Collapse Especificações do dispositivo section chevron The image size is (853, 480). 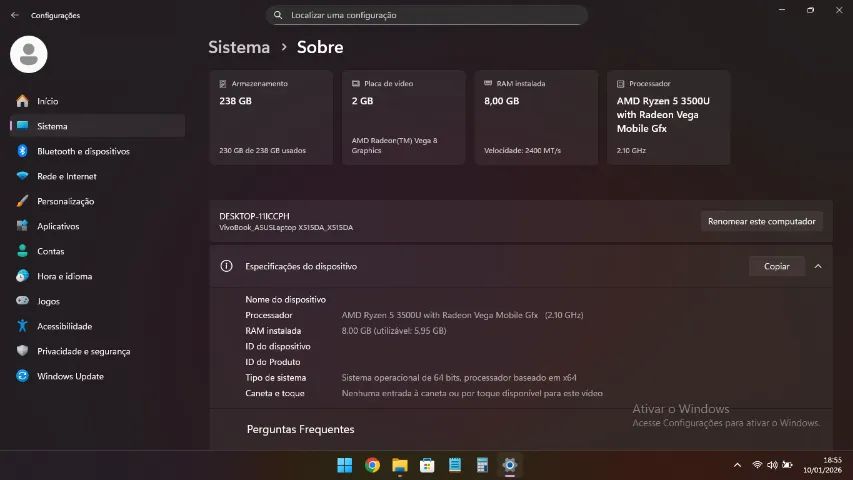pyautogui.click(x=818, y=266)
